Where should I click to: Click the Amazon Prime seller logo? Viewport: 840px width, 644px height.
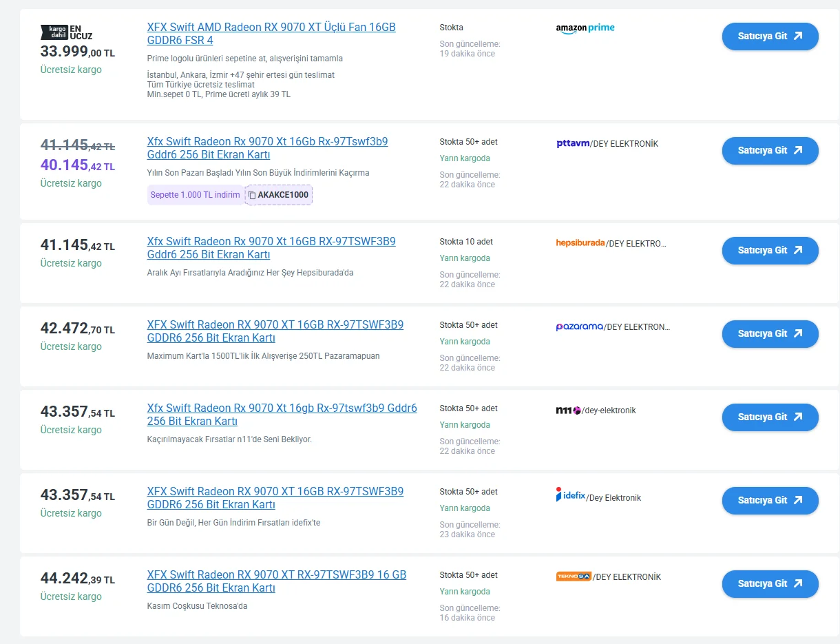pos(585,28)
